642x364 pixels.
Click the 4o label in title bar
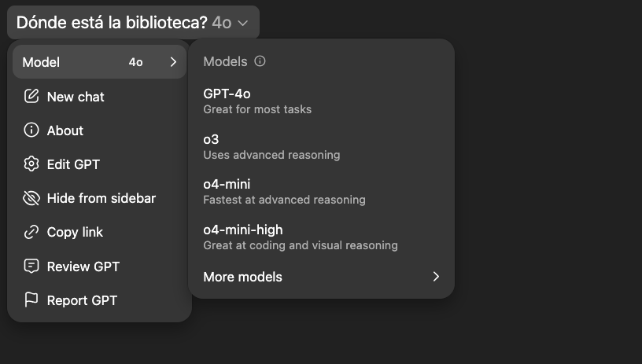pyautogui.click(x=222, y=23)
